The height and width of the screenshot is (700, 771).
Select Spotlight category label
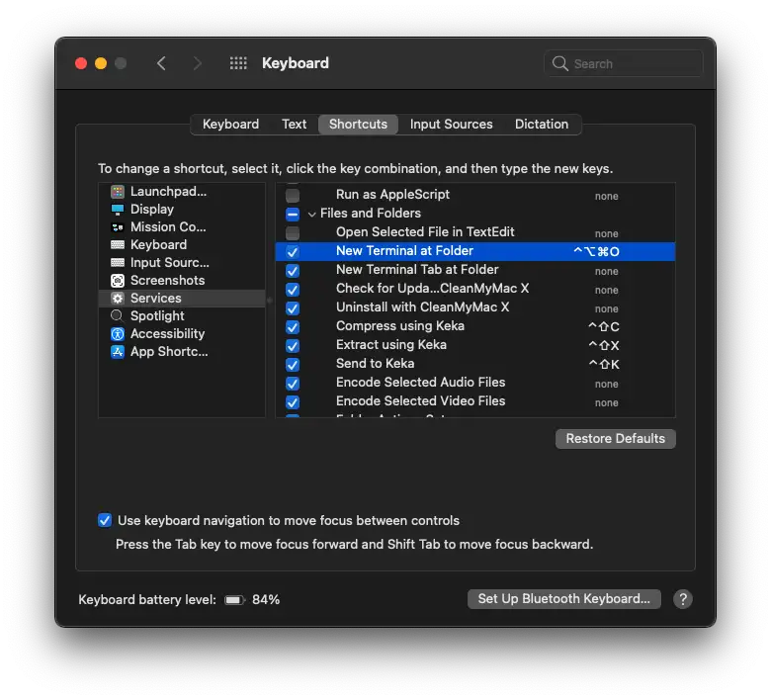tap(157, 315)
